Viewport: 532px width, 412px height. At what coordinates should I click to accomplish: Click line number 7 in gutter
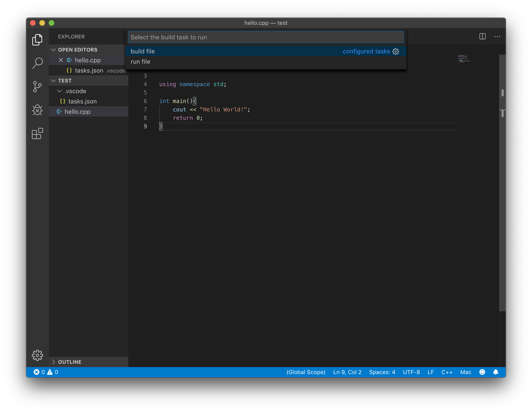coord(145,110)
